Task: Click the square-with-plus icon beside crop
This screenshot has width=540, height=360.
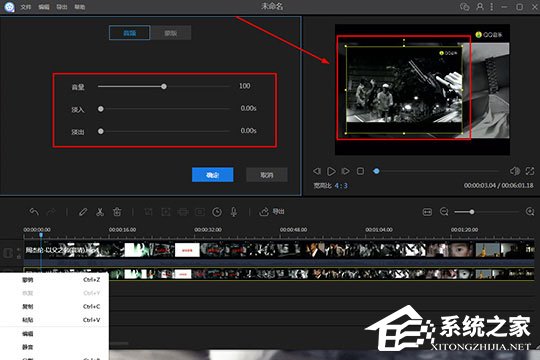Action: coord(166,212)
